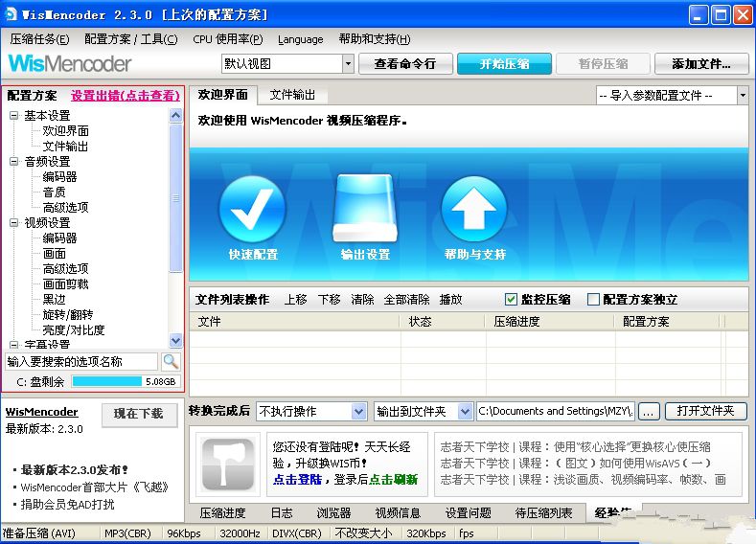Enable the 监控压缩 checkbox
The width and height of the screenshot is (756, 544).
[x=511, y=300]
